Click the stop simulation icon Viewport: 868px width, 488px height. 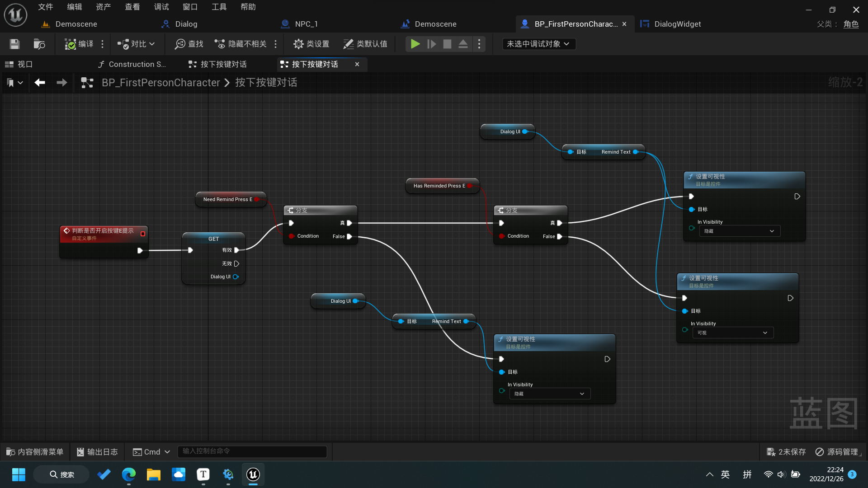(447, 44)
